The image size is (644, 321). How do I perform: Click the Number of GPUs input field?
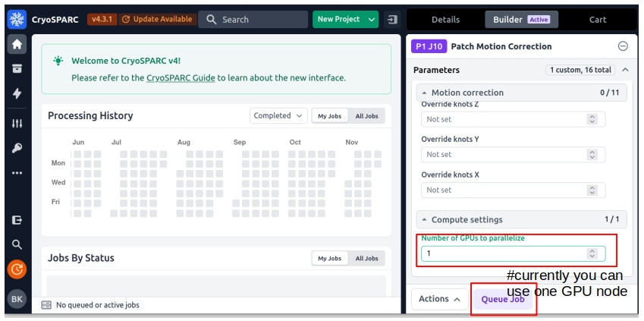pyautogui.click(x=504, y=253)
